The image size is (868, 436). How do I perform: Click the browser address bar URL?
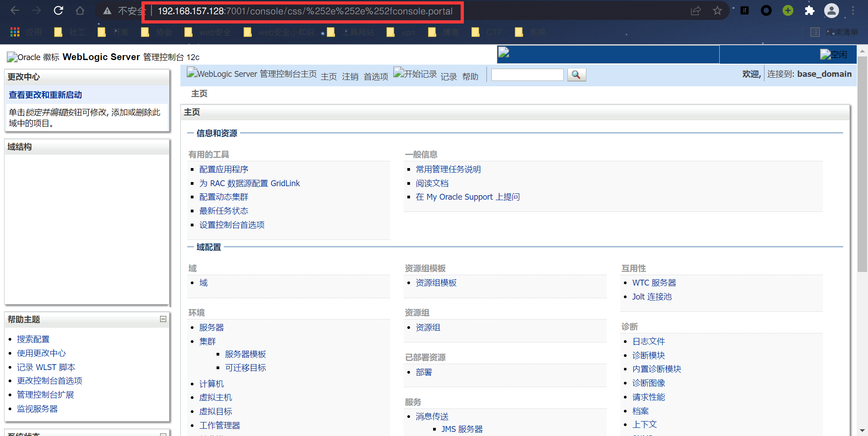(305, 11)
